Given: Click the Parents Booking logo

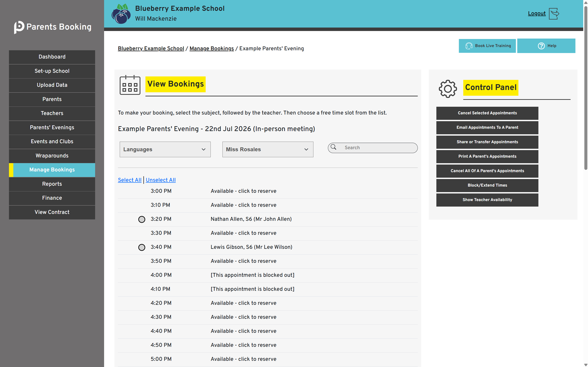Looking at the screenshot, I should pos(53,27).
